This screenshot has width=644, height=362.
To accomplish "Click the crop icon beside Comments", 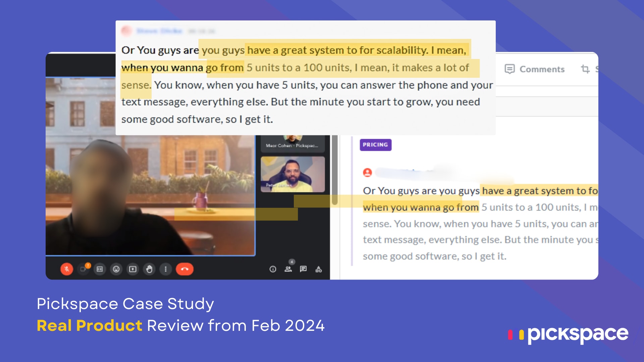I will [x=585, y=69].
